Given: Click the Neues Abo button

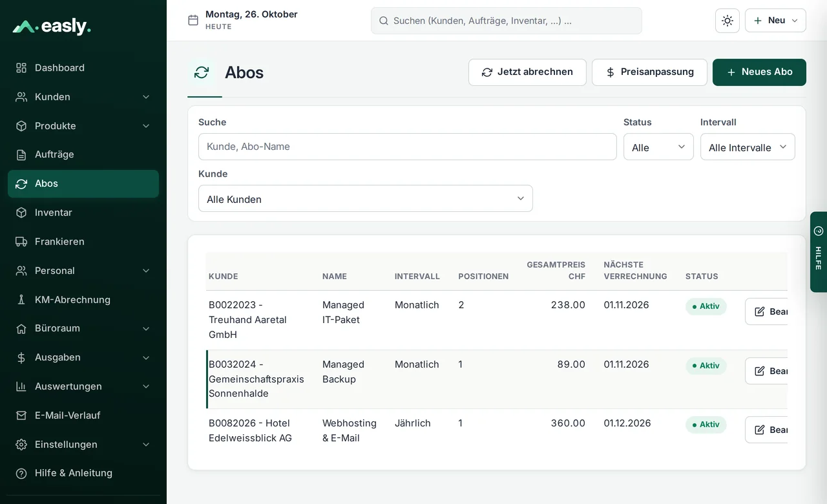Looking at the screenshot, I should pyautogui.click(x=759, y=72).
